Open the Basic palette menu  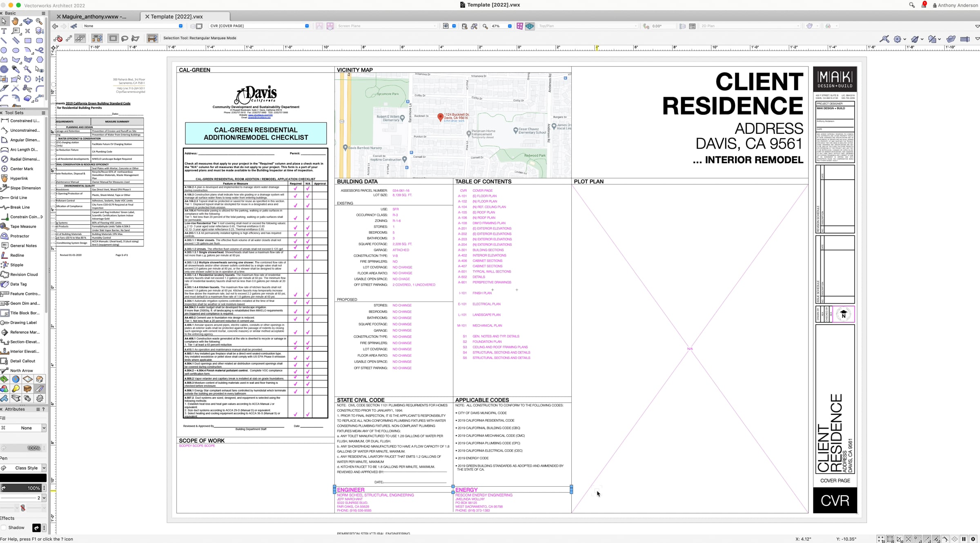pyautogui.click(x=43, y=13)
